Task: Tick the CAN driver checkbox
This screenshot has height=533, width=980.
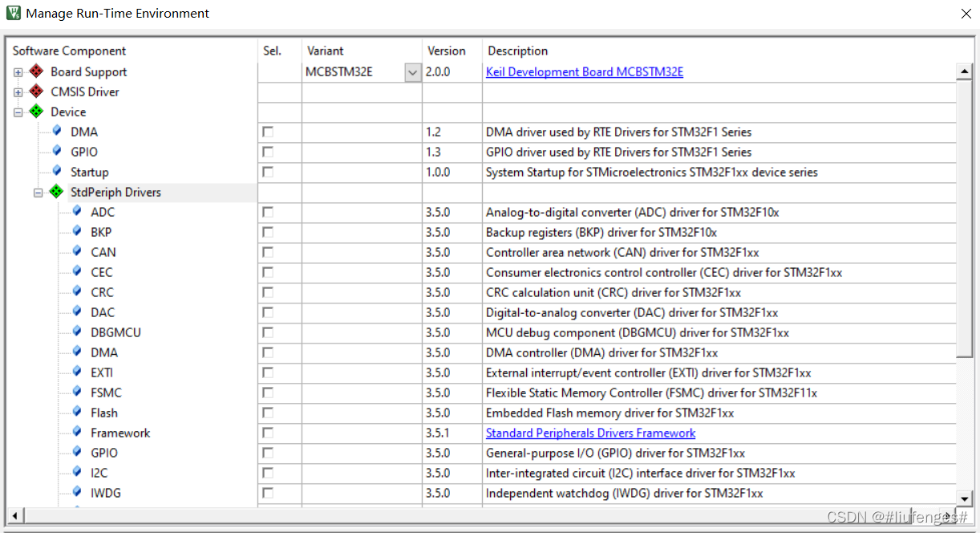Action: pyautogui.click(x=268, y=252)
